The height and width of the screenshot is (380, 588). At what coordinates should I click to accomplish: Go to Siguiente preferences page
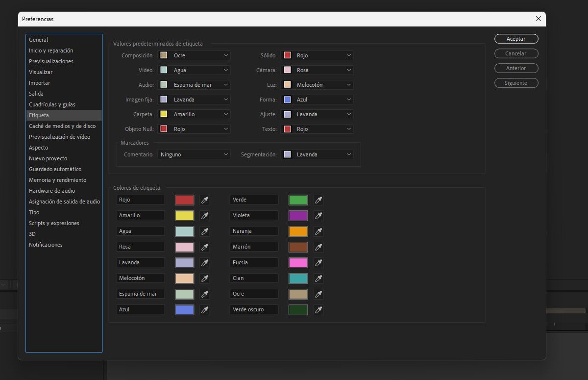click(x=516, y=83)
